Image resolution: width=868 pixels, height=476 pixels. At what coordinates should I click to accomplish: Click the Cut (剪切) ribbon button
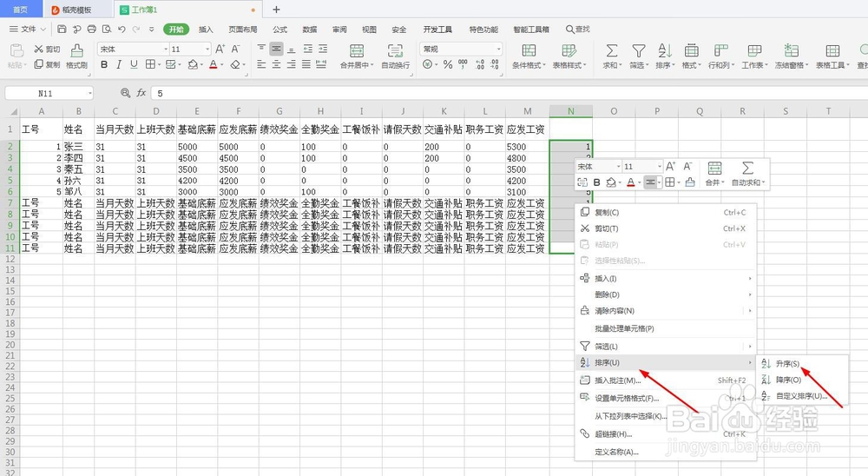[x=47, y=50]
